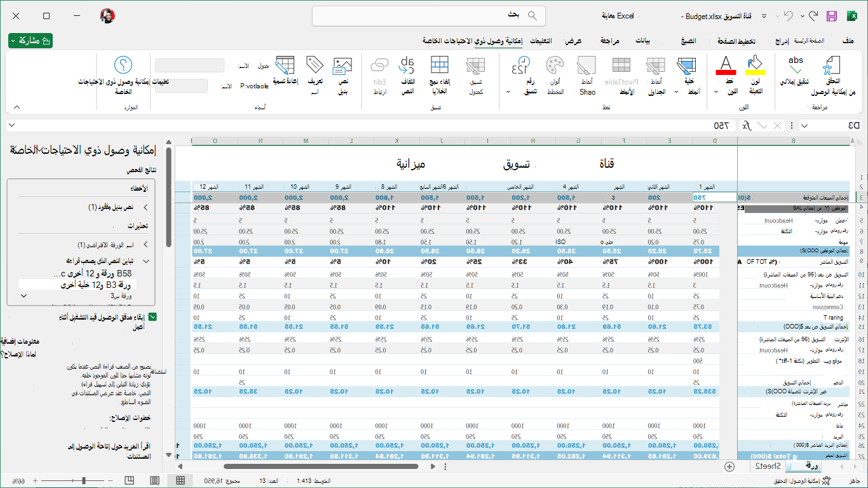This screenshot has height=488, width=868.
Task: Click the Share (مشاركة) button
Action: pyautogui.click(x=31, y=41)
